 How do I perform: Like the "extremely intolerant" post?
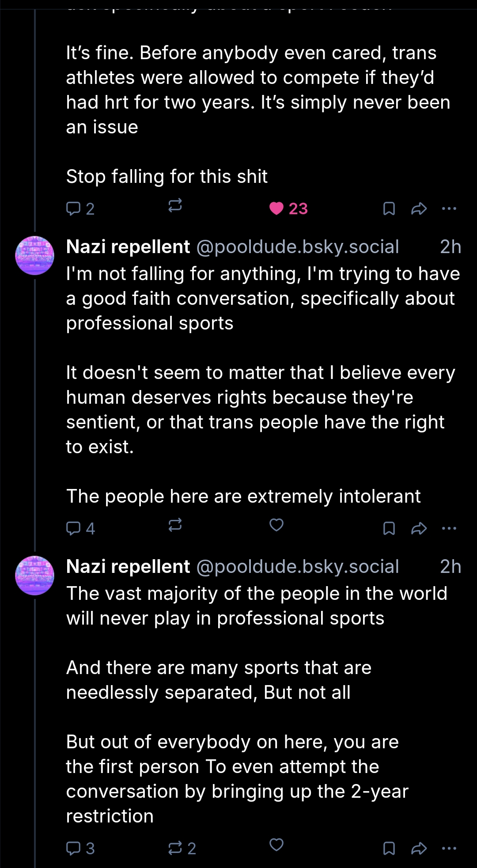(x=276, y=525)
